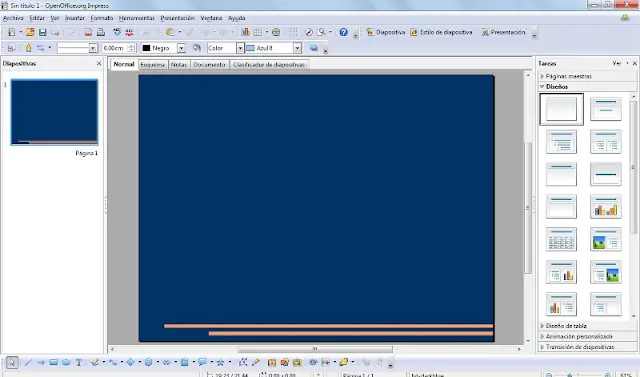Click the Paste clipboard icon
The width and height of the screenshot is (640, 377).
tap(170, 32)
